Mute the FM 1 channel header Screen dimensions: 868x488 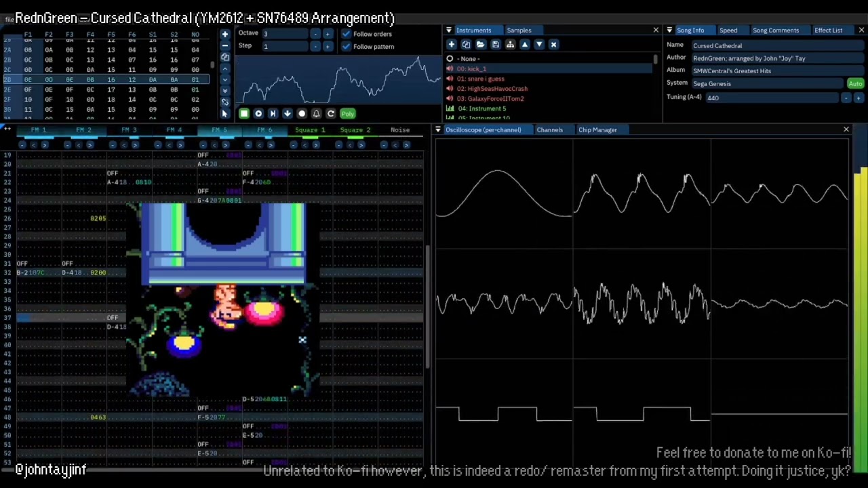pos(39,130)
